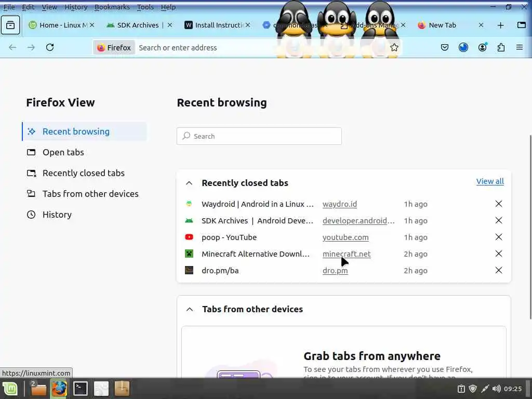532x399 pixels.
Task: Open the Linux Mint start menu
Action: [x=10, y=389]
